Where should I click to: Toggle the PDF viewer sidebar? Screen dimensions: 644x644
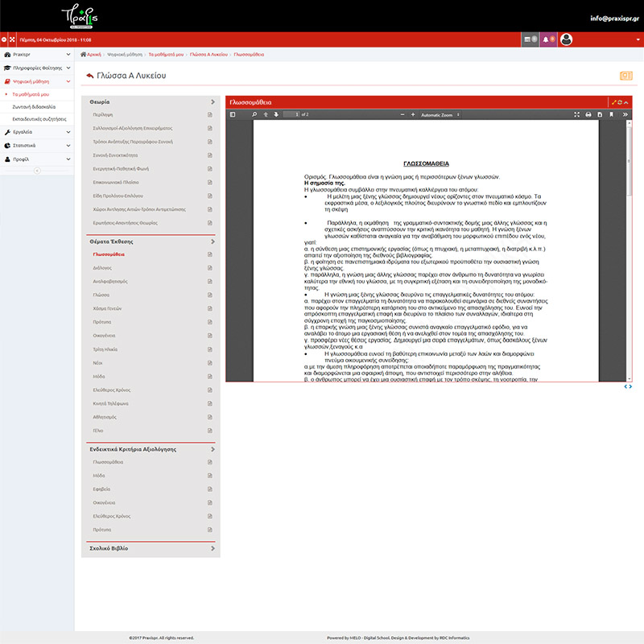[233, 115]
